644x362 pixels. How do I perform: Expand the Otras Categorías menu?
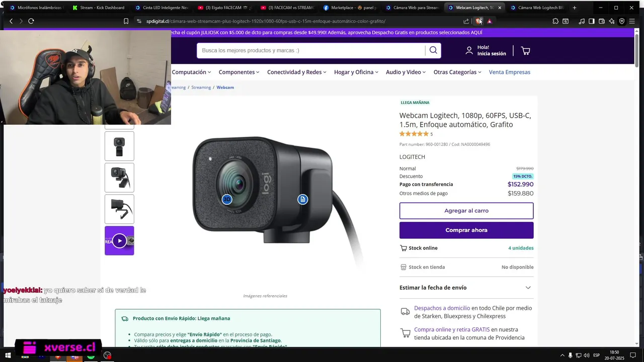[457, 72]
